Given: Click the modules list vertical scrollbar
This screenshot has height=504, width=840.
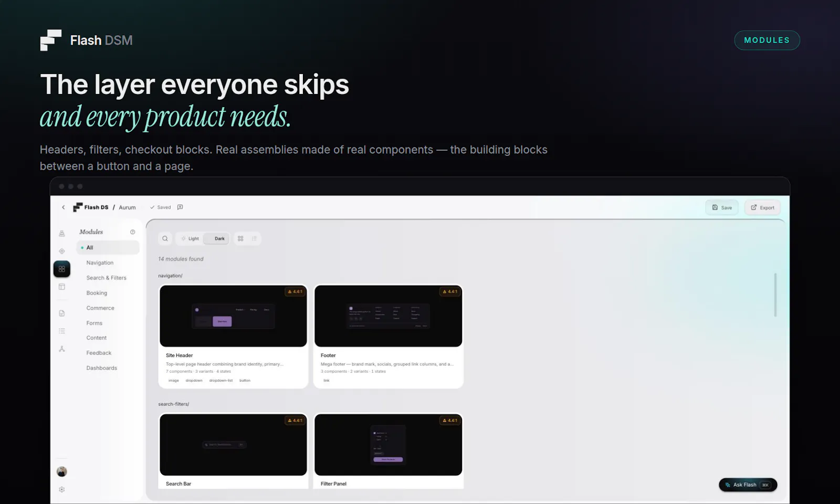Looking at the screenshot, I should click(x=775, y=295).
